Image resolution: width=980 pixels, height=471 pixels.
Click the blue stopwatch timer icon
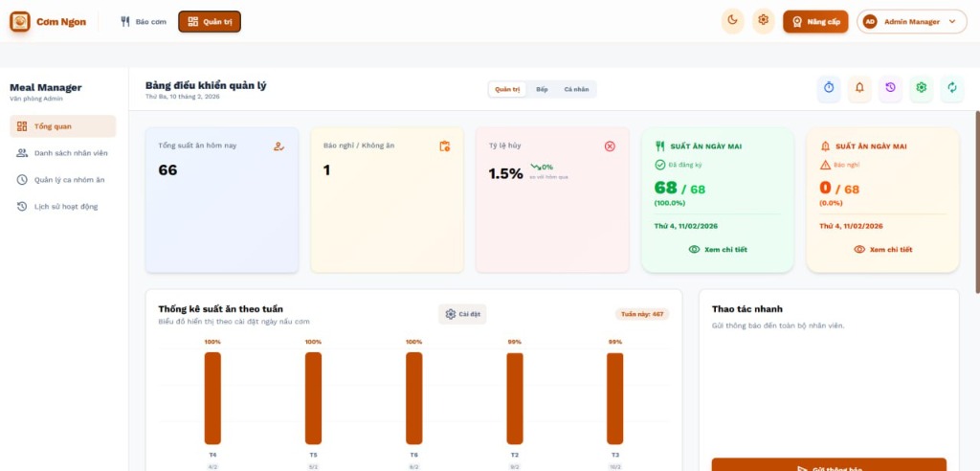pyautogui.click(x=829, y=88)
